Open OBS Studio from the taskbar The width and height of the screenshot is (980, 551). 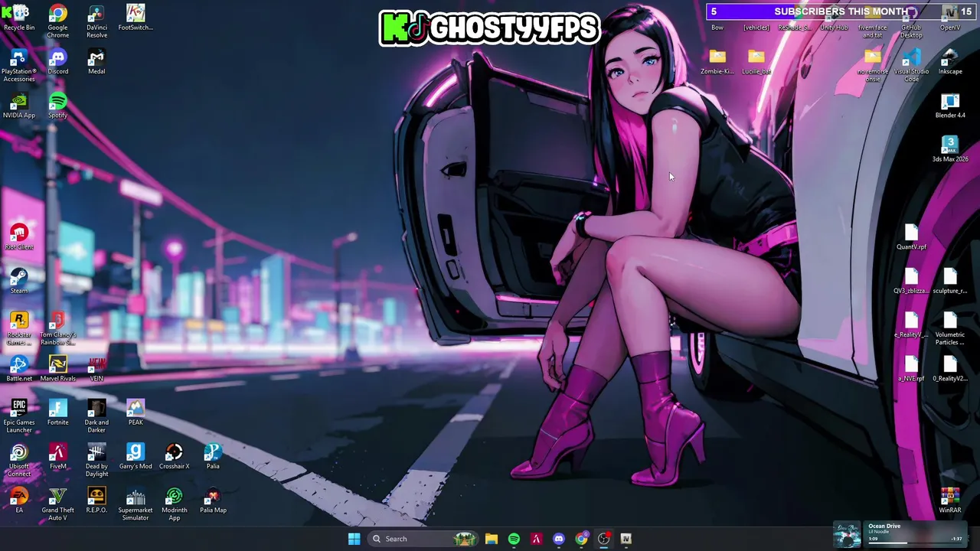pyautogui.click(x=603, y=539)
